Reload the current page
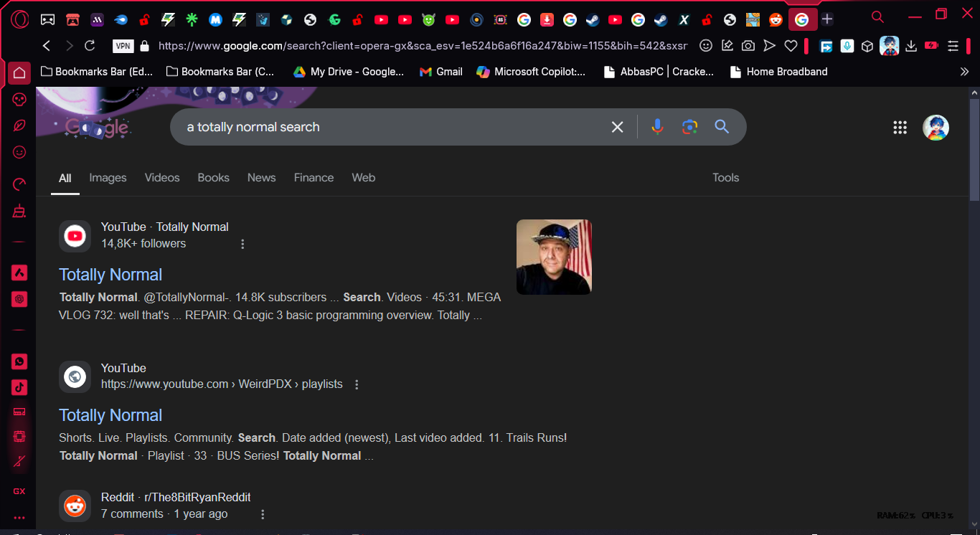 (90, 46)
